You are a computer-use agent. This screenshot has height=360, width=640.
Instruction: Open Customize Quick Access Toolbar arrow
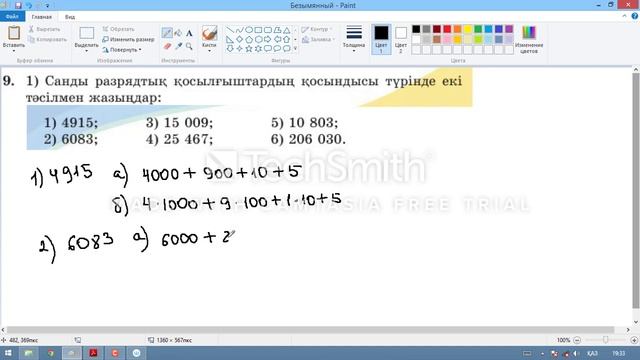pos(47,6)
